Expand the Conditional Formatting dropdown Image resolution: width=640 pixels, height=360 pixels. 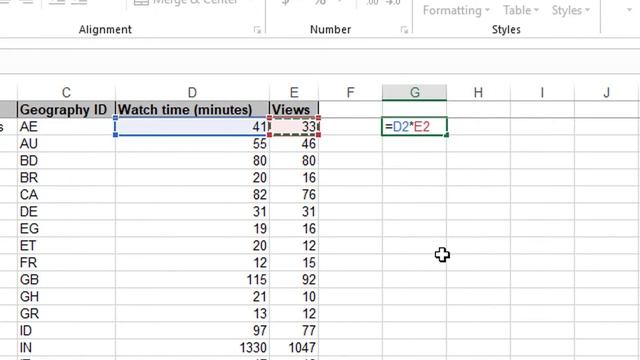[x=456, y=10]
